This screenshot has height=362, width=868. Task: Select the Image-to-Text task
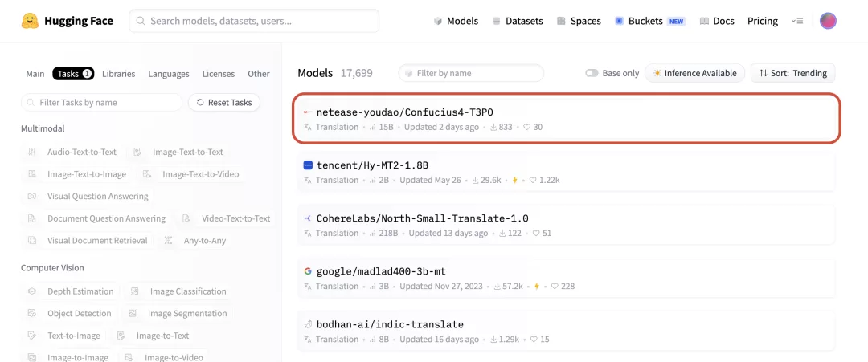pyautogui.click(x=154, y=336)
